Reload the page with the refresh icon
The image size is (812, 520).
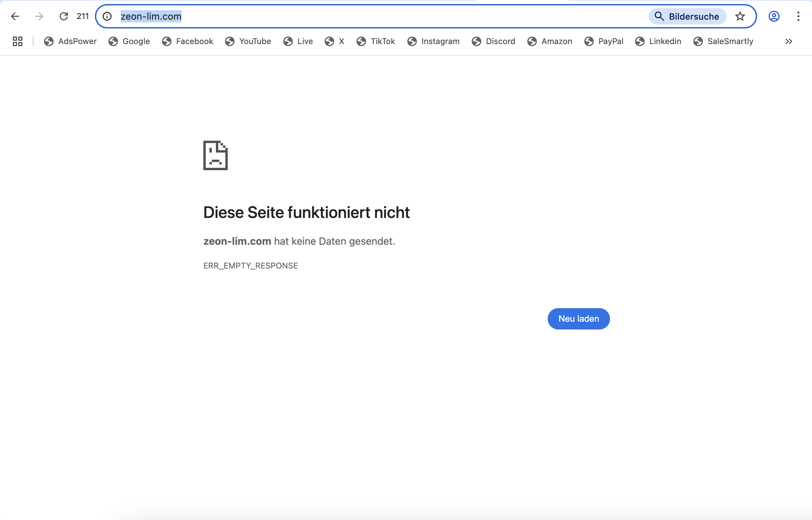click(x=64, y=16)
